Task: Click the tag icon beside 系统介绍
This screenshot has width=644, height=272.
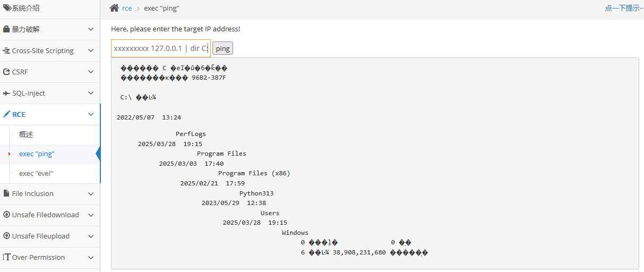Action: (6, 8)
